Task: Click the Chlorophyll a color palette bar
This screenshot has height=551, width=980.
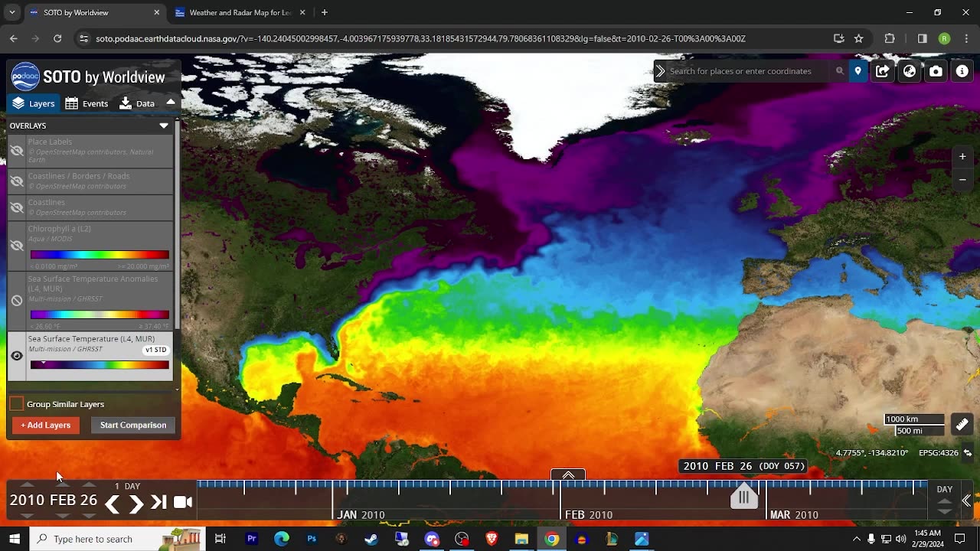Action: pos(100,255)
